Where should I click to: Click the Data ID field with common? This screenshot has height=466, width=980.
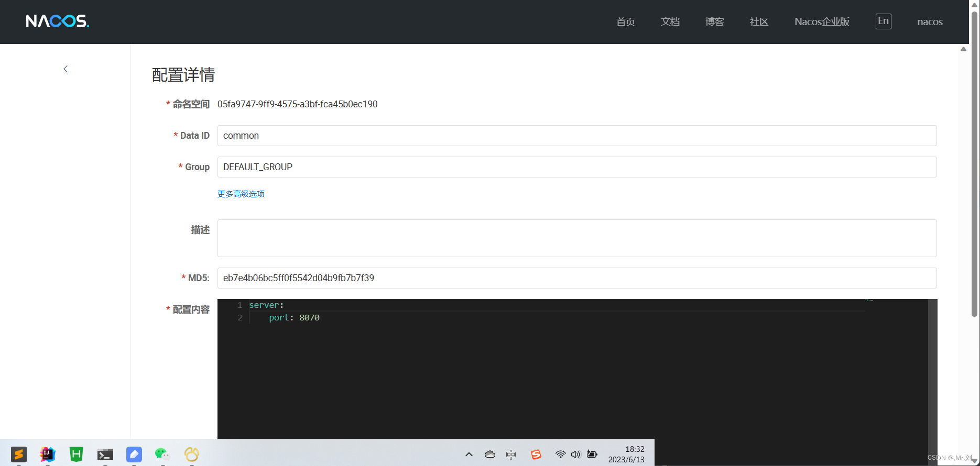(x=577, y=136)
